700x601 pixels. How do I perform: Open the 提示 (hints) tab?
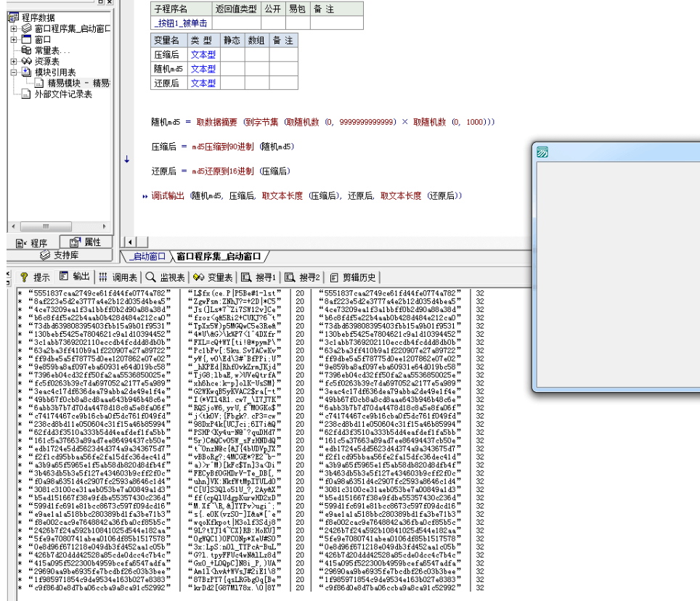point(35,277)
